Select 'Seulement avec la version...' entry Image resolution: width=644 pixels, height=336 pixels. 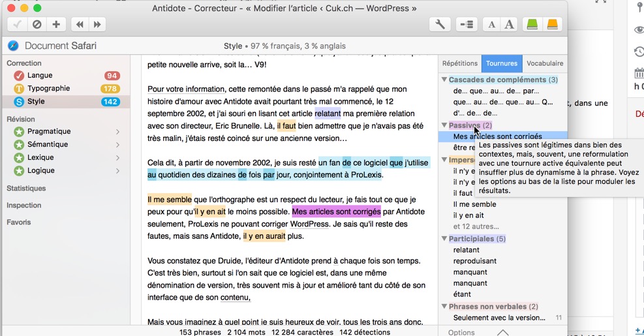tap(499, 318)
